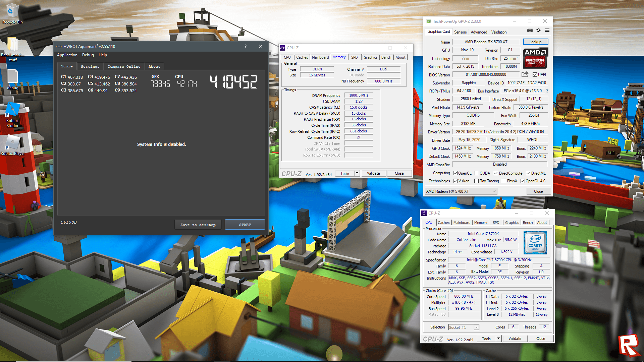Switch to Aquamark Settings tab
Image resolution: width=644 pixels, height=362 pixels.
(90, 66)
